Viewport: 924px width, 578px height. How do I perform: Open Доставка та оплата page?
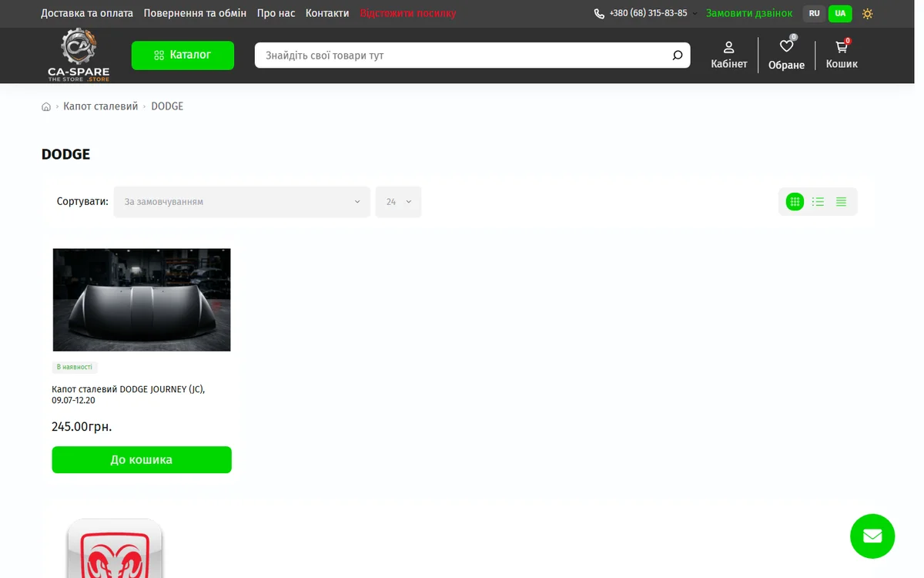coord(87,13)
